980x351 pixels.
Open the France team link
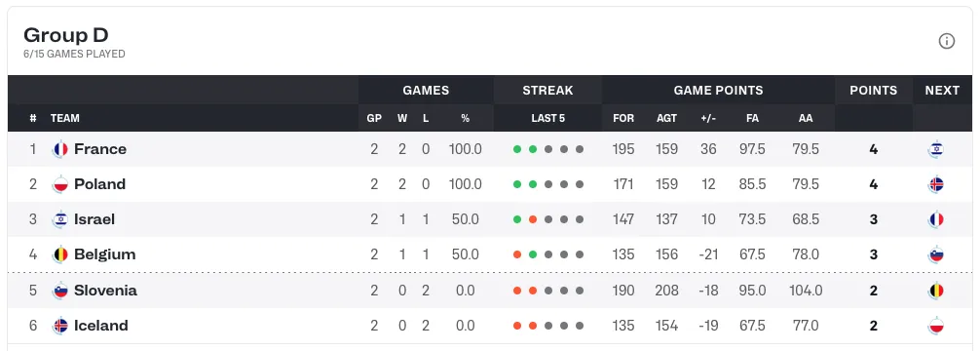click(100, 149)
